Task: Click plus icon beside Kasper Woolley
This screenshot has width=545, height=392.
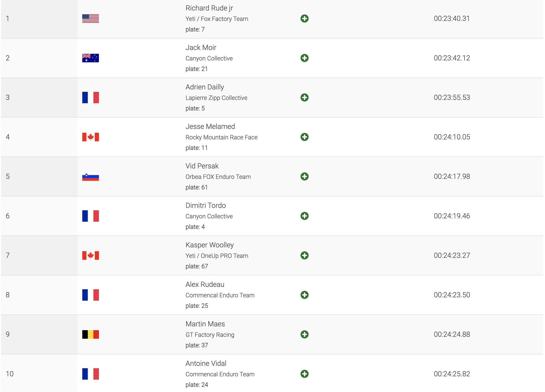Action: click(x=304, y=255)
